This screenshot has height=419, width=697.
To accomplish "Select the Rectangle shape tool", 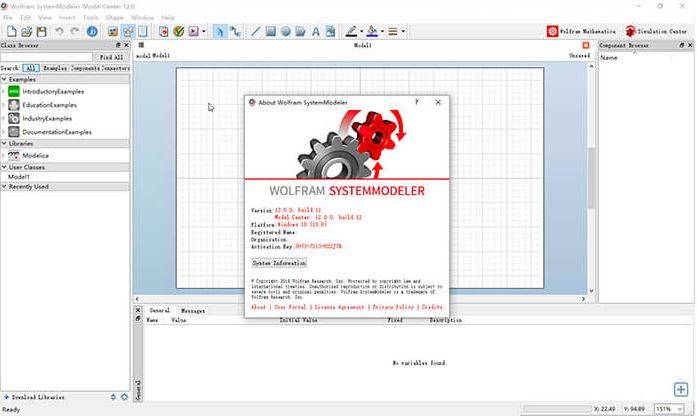I will 271,31.
